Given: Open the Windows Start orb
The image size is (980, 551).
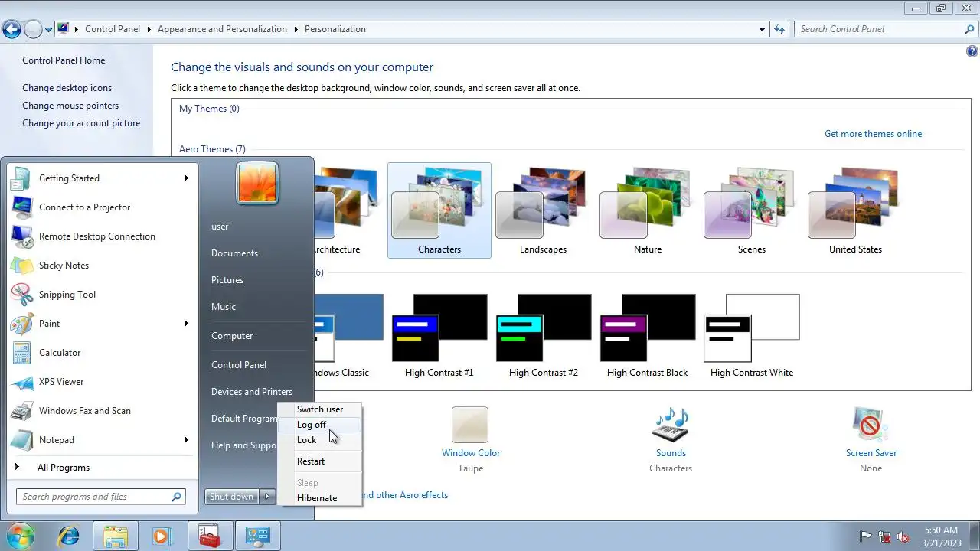Looking at the screenshot, I should (x=21, y=536).
